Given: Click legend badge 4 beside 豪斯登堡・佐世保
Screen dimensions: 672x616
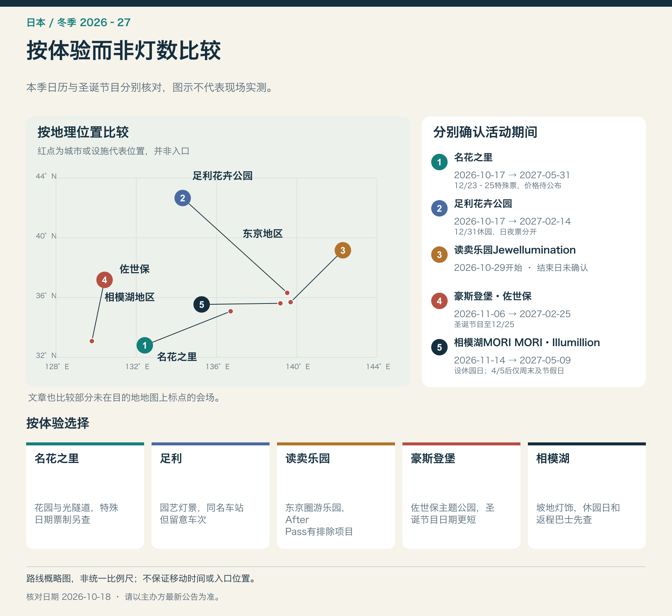Looking at the screenshot, I should pyautogui.click(x=439, y=301).
